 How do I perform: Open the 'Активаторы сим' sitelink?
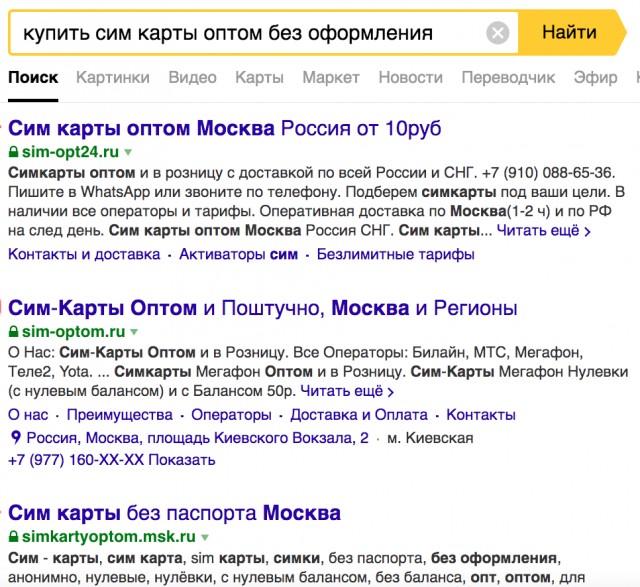239,254
